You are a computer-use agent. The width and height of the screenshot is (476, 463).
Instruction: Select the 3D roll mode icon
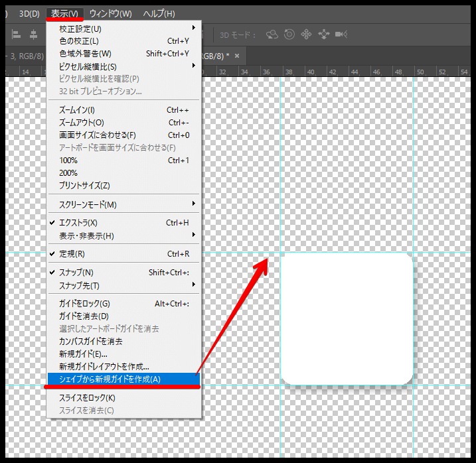[x=289, y=34]
